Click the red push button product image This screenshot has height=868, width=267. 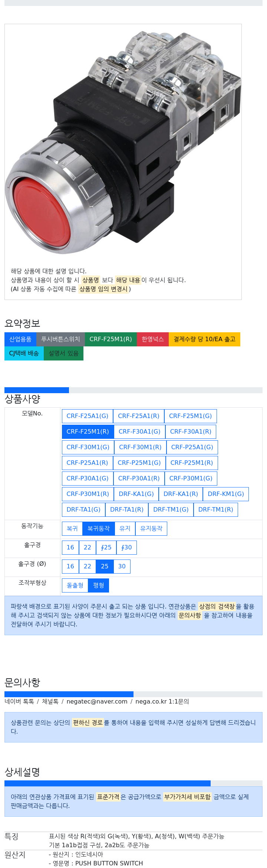[x=123, y=143]
